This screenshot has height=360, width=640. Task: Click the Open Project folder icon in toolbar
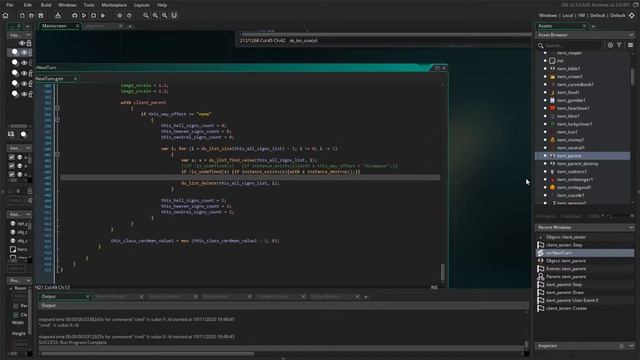pyautogui.click(x=31, y=16)
